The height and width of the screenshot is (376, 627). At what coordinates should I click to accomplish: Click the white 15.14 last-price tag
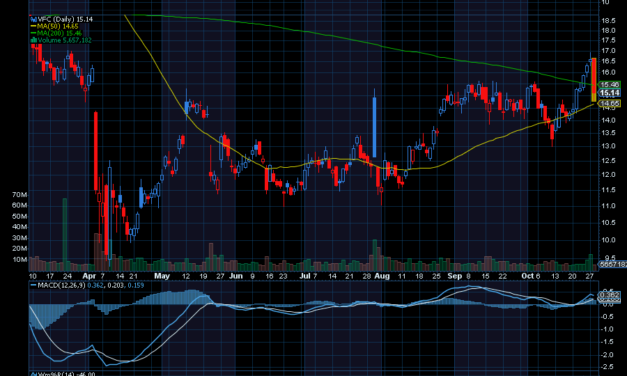(x=609, y=93)
